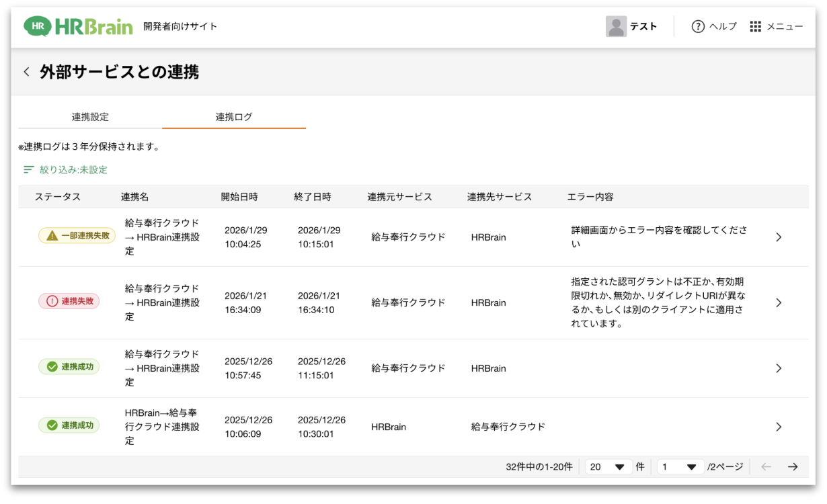Image resolution: width=827 pixels, height=504 pixels.
Task: Open the 絞り込み:未設定 filter
Action: tap(73, 170)
